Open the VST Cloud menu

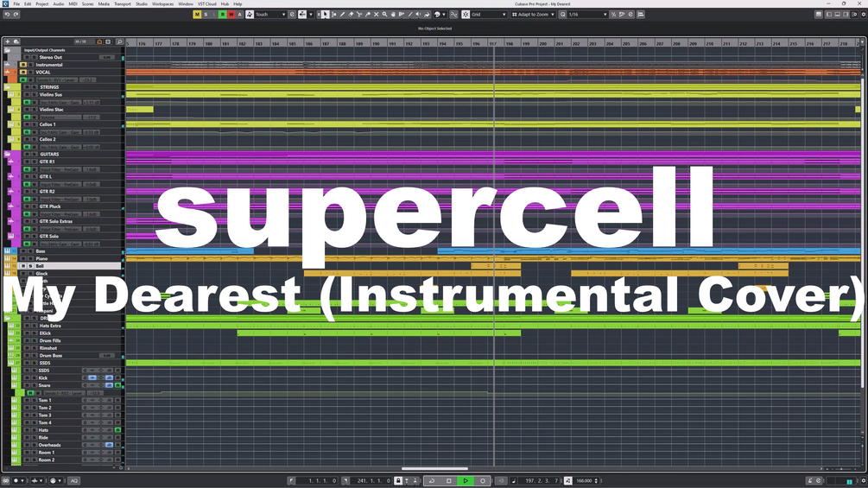[207, 3]
